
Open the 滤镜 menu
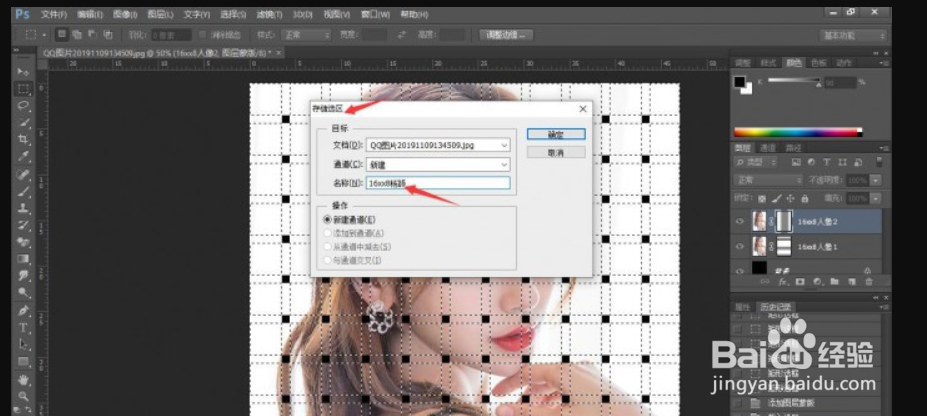pos(270,14)
